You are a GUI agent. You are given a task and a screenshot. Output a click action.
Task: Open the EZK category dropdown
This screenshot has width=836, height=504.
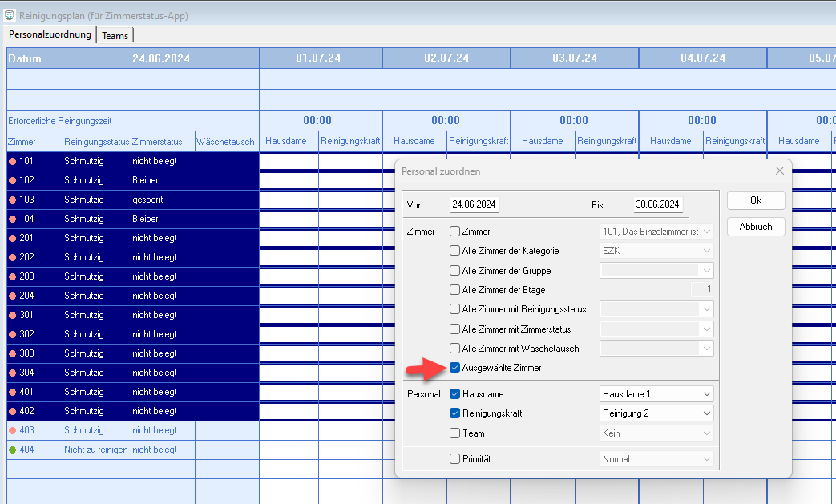[656, 251]
